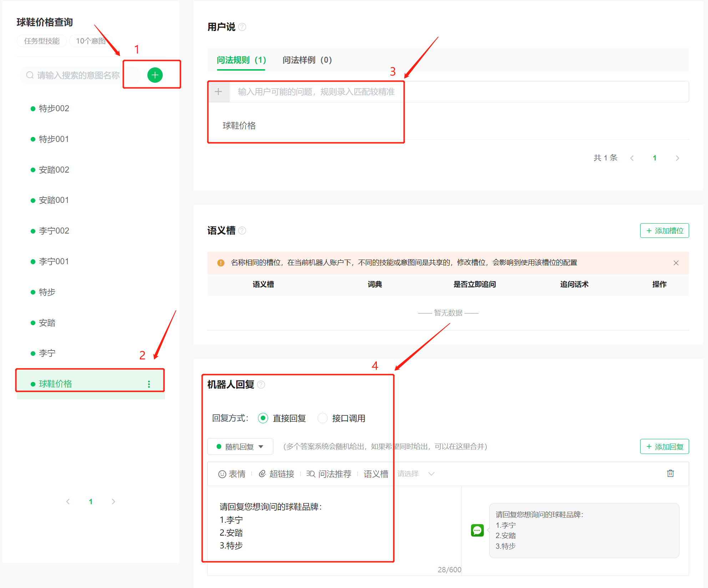Delete the reply with the trash icon
The width and height of the screenshot is (708, 588).
tap(670, 474)
